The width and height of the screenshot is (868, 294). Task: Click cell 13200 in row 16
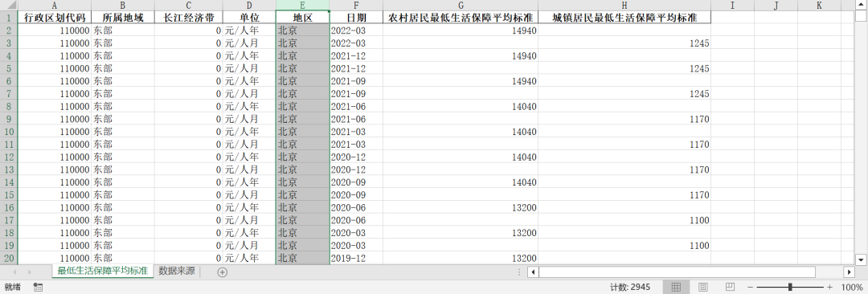pos(460,207)
